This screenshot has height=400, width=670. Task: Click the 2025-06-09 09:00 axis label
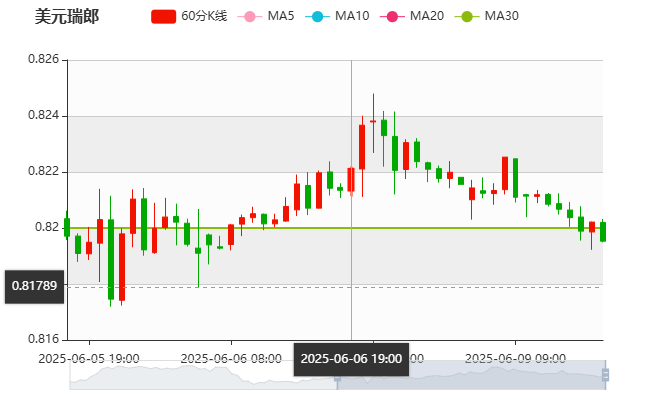pyautogui.click(x=515, y=359)
